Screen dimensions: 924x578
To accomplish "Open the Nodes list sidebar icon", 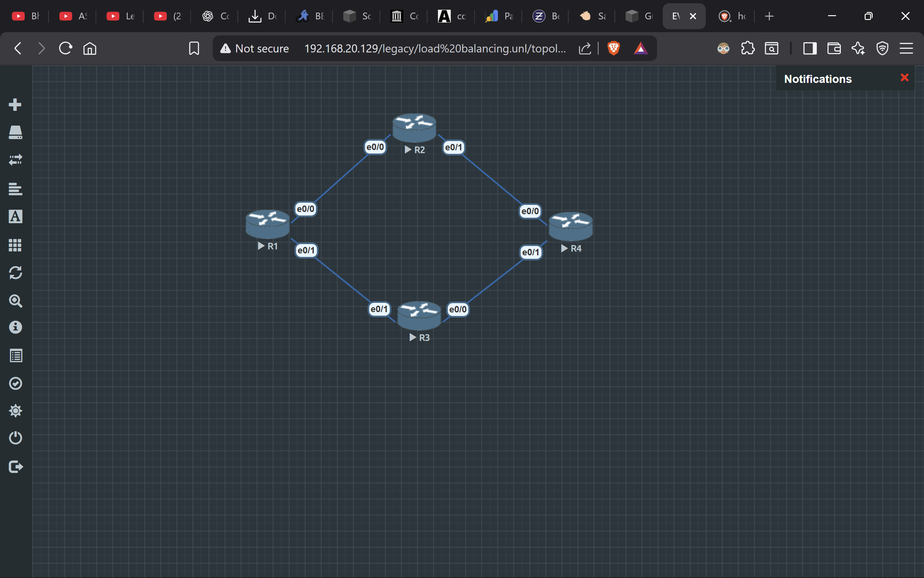I will click(x=15, y=132).
